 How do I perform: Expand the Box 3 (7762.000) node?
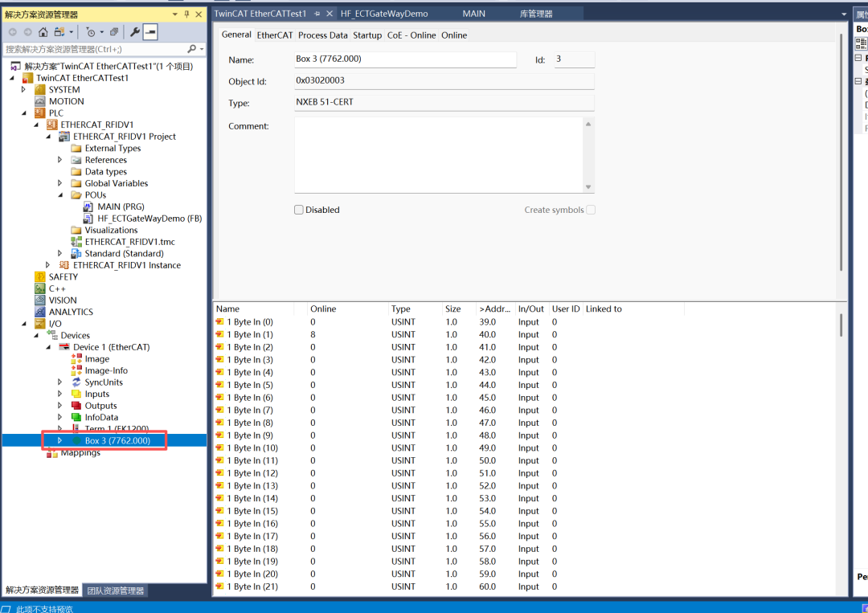coord(59,440)
